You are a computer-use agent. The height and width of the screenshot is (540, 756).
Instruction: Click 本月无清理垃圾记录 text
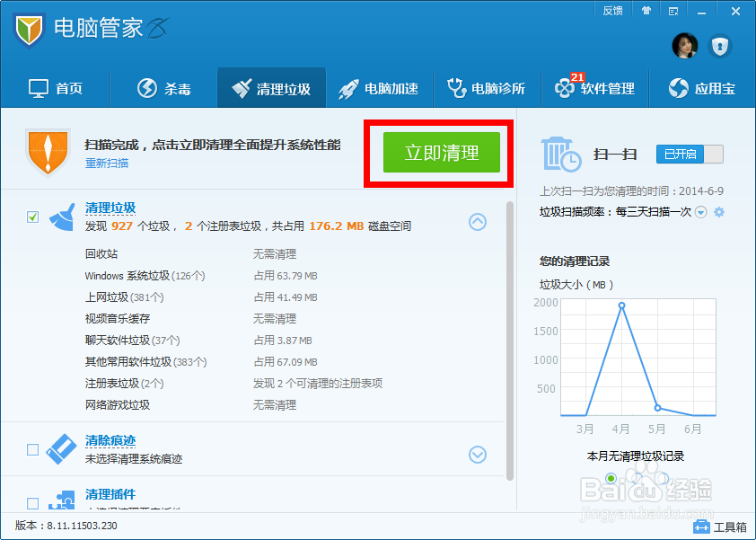[636, 456]
